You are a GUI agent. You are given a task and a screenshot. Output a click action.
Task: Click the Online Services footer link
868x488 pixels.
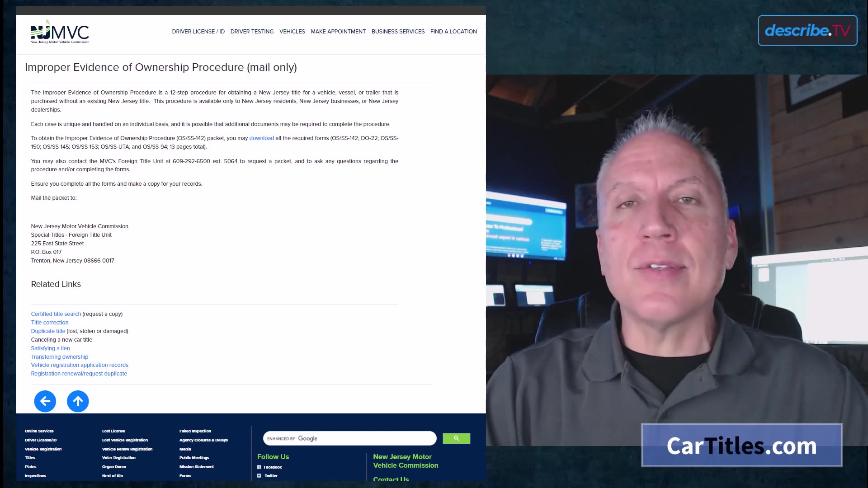(x=39, y=430)
